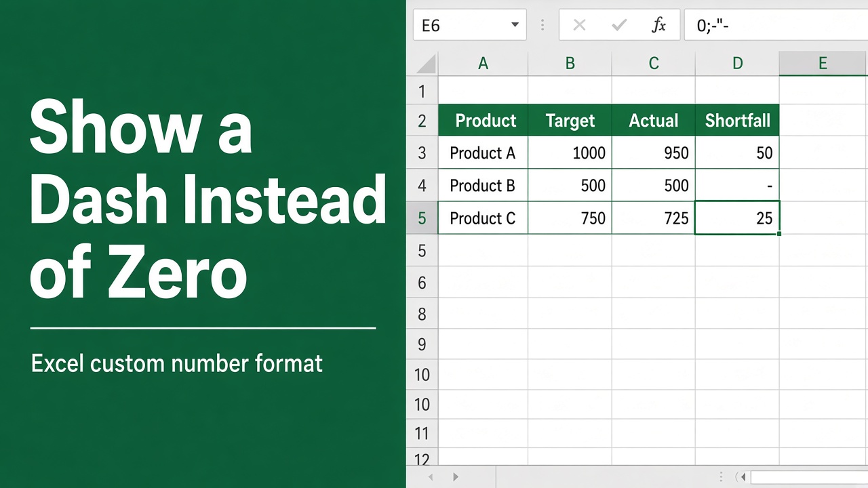Select column B header
Screen dimensions: 868x488
[x=570, y=64]
